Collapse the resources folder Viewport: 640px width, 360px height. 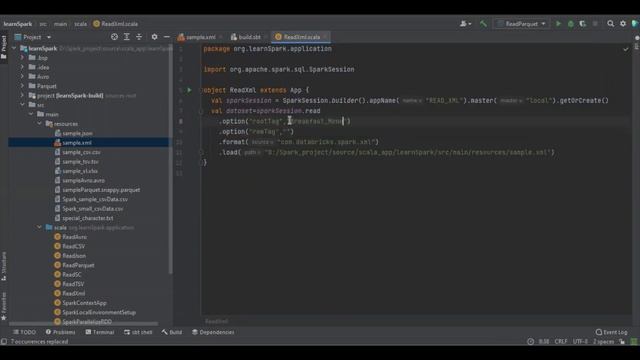click(x=40, y=124)
